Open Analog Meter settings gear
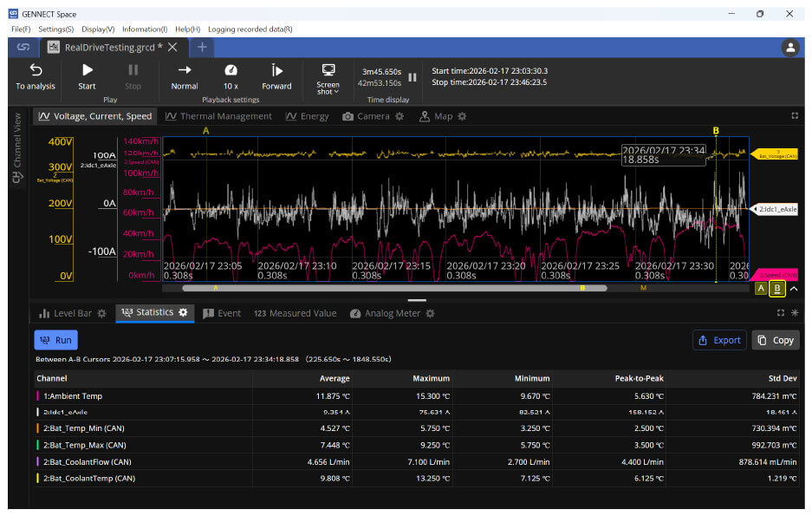The height and width of the screenshot is (516, 812). point(430,313)
